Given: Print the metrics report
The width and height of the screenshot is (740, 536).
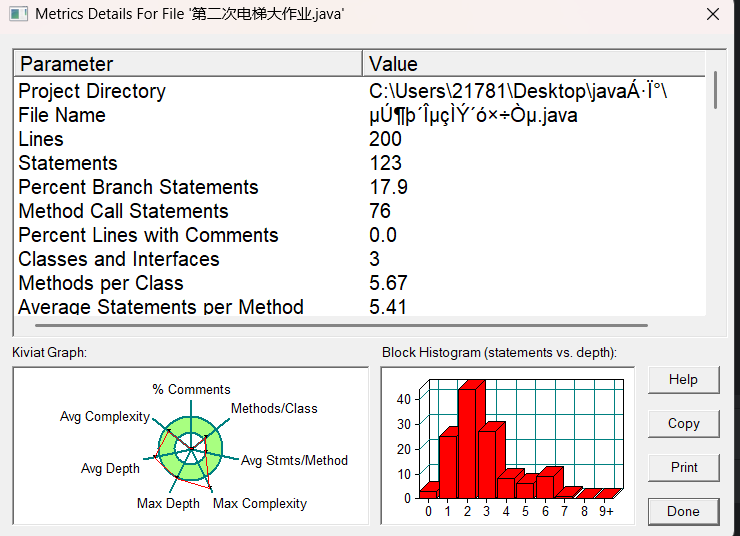Looking at the screenshot, I should click(x=683, y=468).
